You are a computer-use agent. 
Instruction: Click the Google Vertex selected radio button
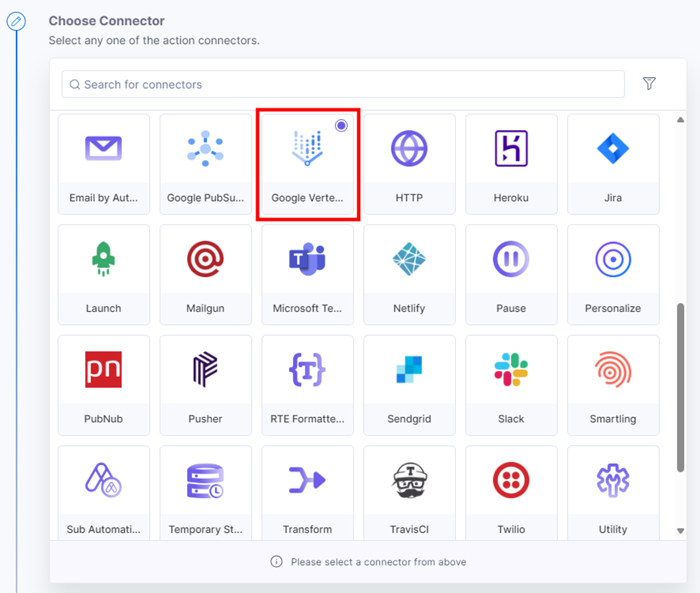click(x=341, y=126)
